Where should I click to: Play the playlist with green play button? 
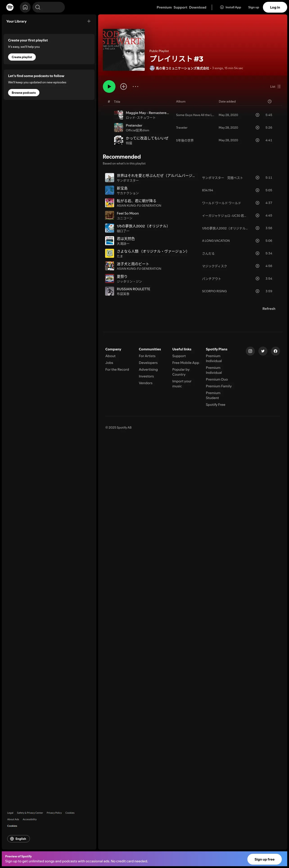[109, 87]
